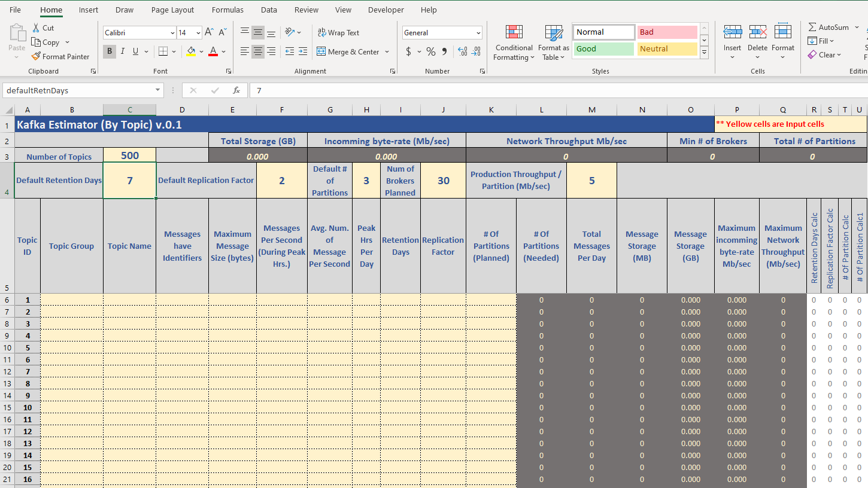
Task: Apply yellow Fill Color bucket
Action: [x=191, y=51]
